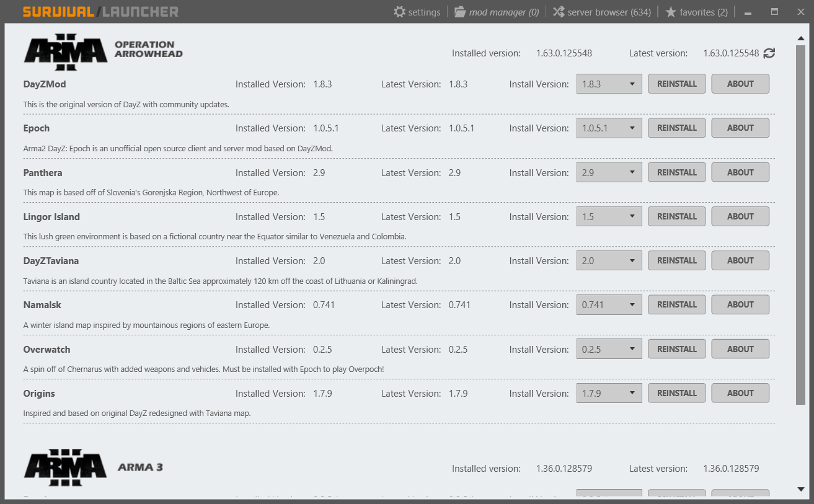
Task: Click the Origins mod title
Action: coord(39,394)
